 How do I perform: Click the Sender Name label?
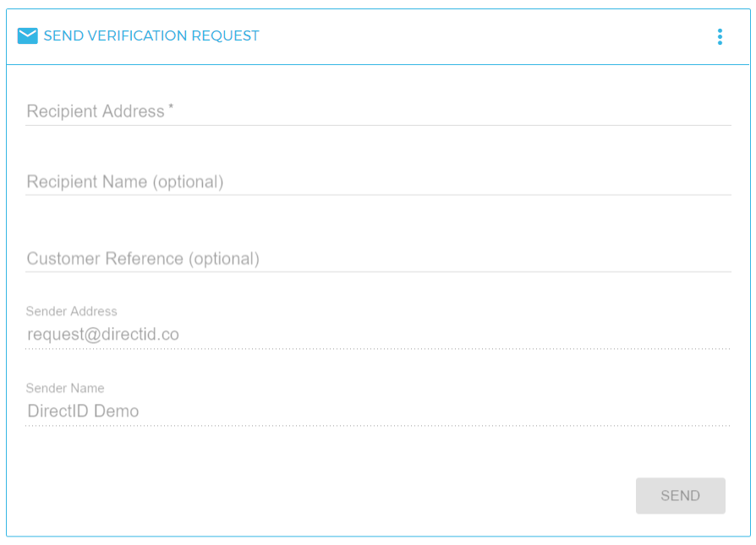[x=65, y=388]
